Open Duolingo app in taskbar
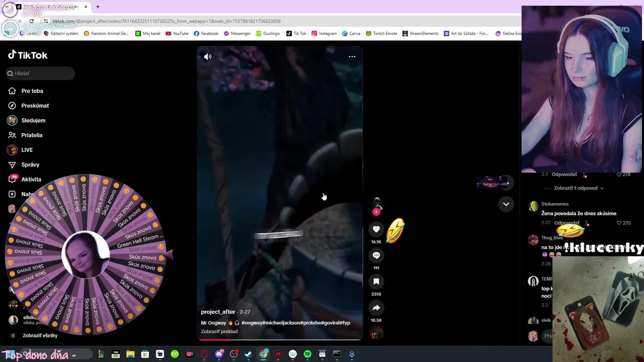This screenshot has width=644, height=362. 175,354
